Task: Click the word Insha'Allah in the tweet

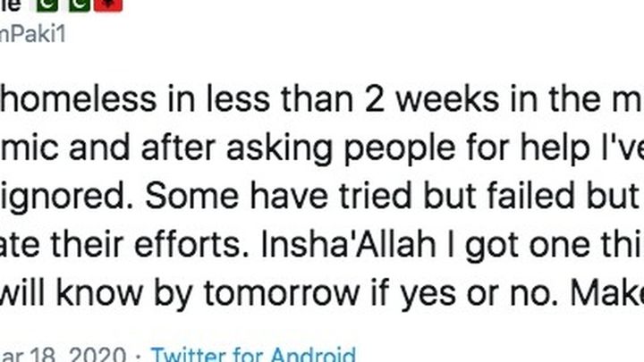Action: (x=348, y=245)
